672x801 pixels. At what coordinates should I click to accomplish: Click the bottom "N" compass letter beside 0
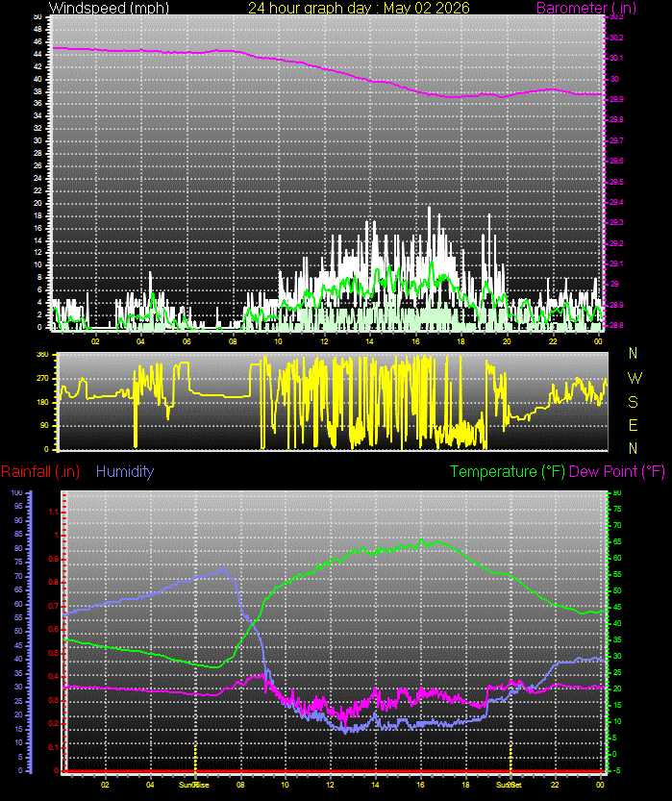tap(634, 448)
